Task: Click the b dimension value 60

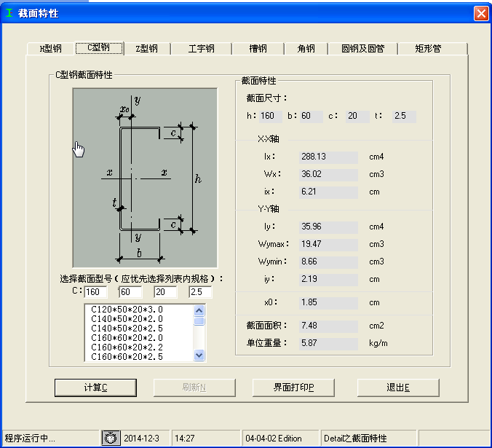Action: tap(312, 116)
